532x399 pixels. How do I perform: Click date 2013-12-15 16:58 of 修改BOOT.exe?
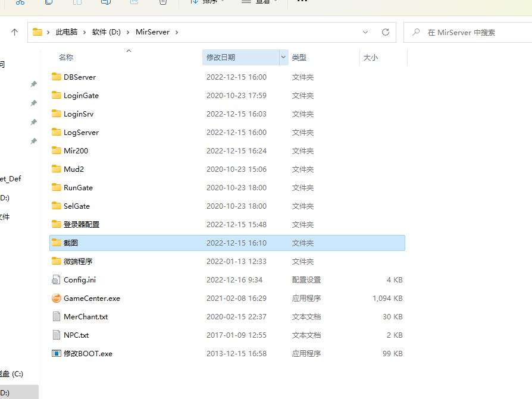click(x=236, y=353)
